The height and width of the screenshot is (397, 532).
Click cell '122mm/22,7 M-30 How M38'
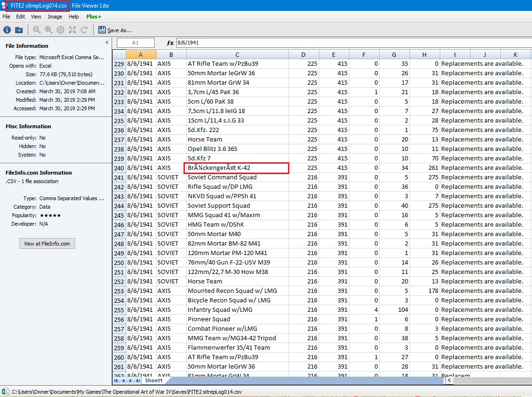[x=237, y=272]
